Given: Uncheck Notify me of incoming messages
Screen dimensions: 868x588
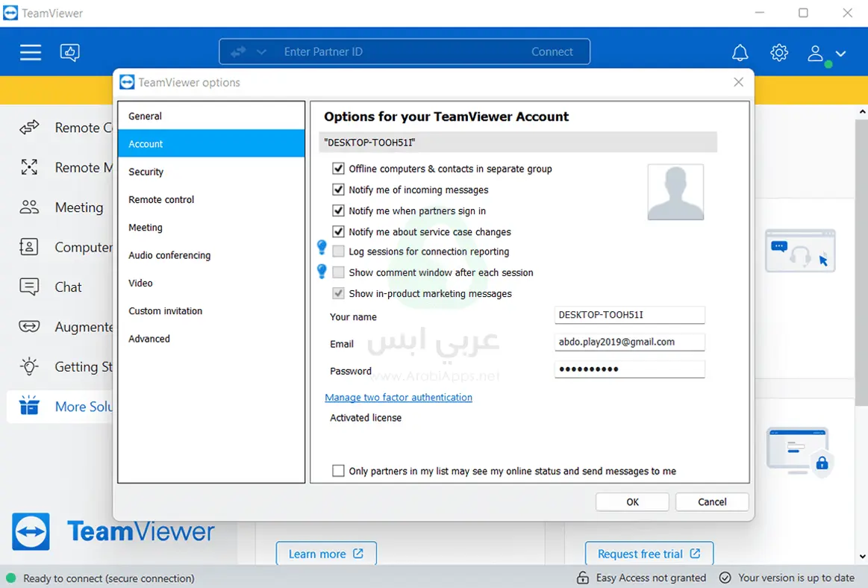Looking at the screenshot, I should (339, 190).
